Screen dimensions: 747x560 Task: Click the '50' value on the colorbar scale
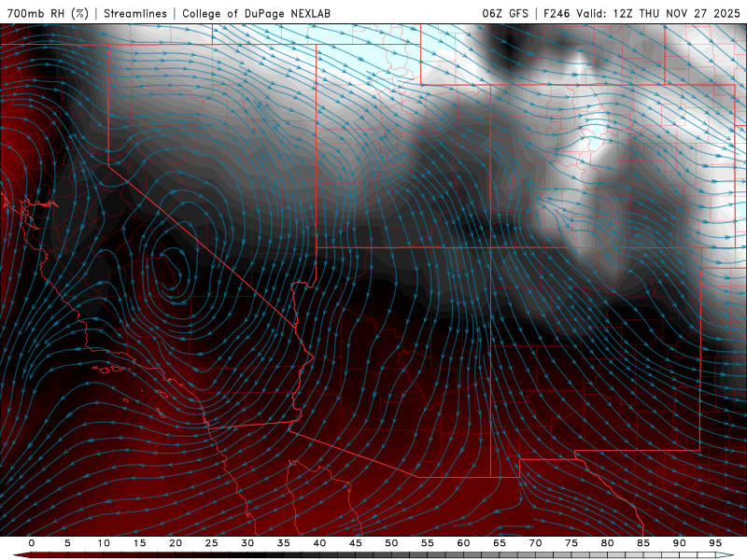pos(391,543)
